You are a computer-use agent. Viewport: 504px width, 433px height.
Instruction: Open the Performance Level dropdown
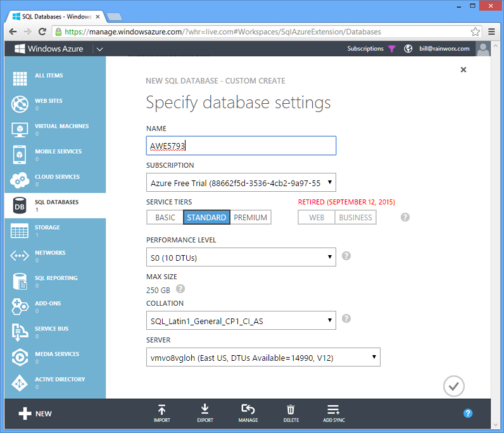[241, 257]
